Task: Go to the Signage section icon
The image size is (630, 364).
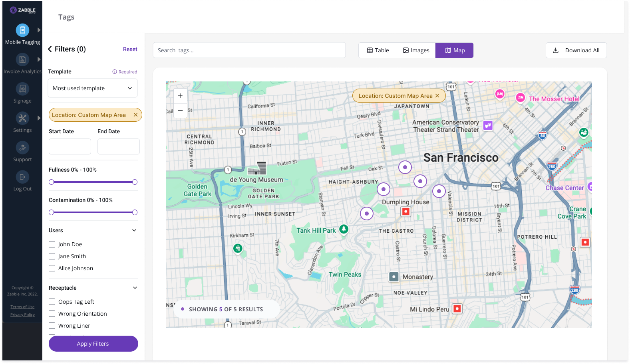Action: [x=22, y=89]
